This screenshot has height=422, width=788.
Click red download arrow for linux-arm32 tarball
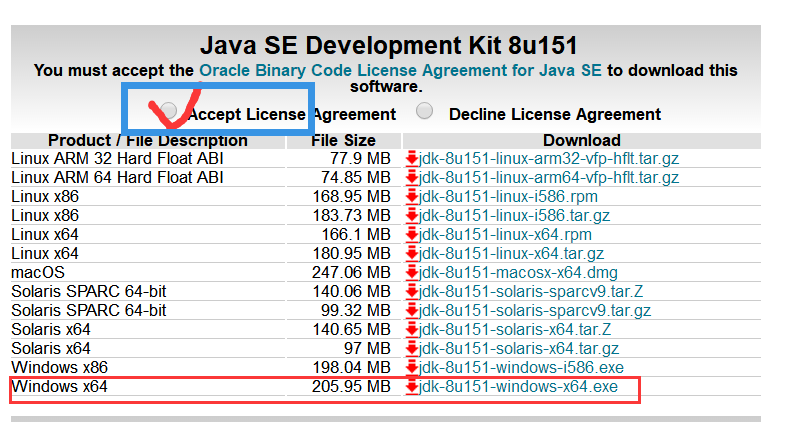(x=412, y=159)
